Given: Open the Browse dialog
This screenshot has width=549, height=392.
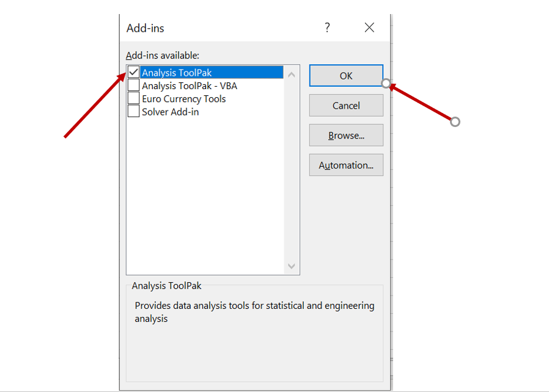Looking at the screenshot, I should tap(346, 135).
